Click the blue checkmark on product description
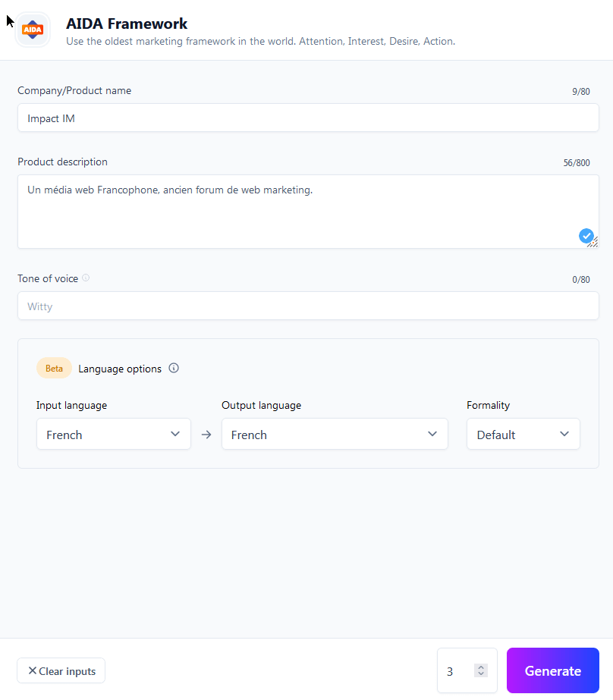The width and height of the screenshot is (613, 700). (x=587, y=236)
